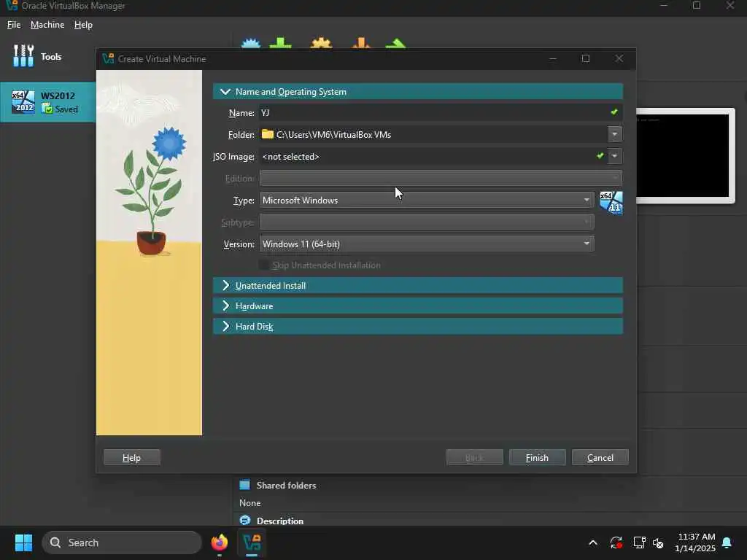Open the Machine menu

tap(47, 25)
